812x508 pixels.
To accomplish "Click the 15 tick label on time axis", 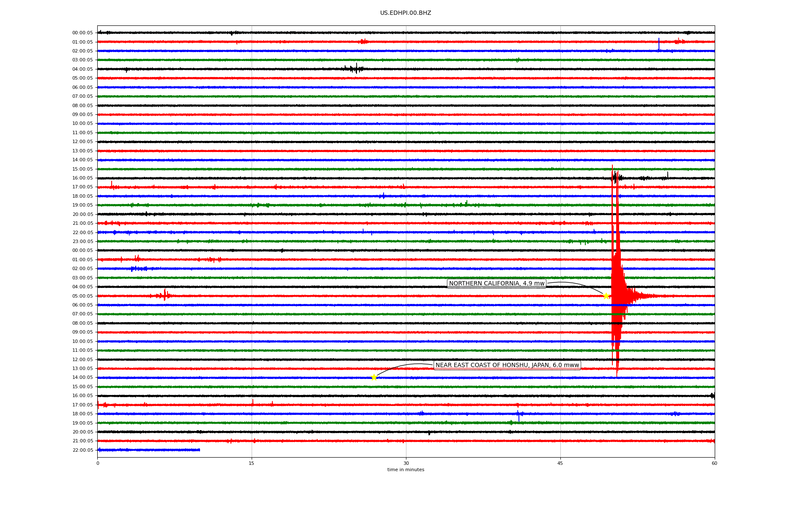I will [252, 463].
